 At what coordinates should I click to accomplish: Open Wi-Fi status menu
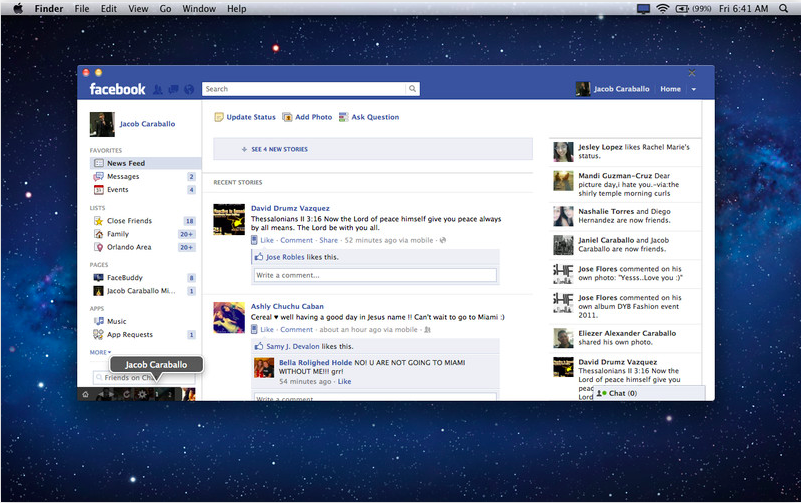663,8
